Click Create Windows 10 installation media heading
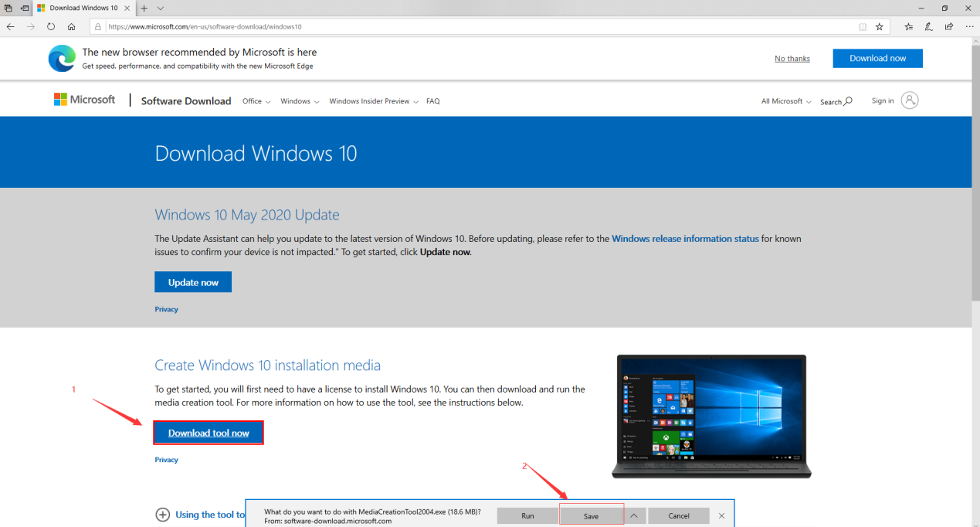 click(x=267, y=365)
